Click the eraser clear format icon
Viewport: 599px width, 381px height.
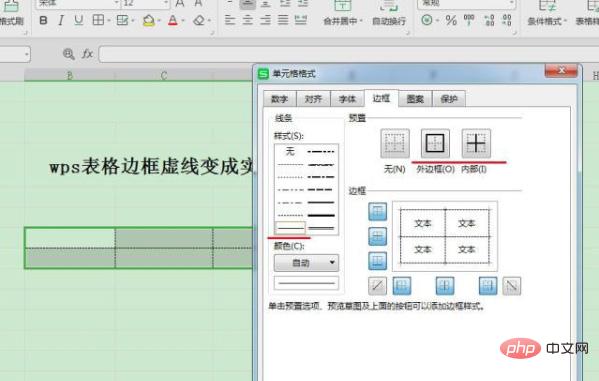tap(199, 20)
